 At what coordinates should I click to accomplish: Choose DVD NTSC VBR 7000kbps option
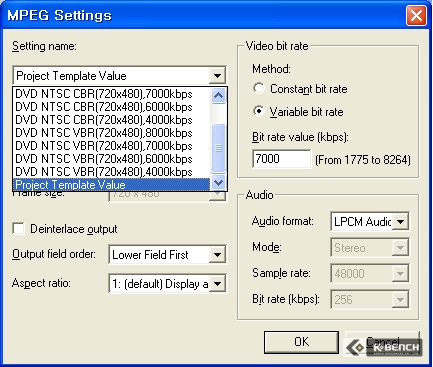(x=112, y=146)
